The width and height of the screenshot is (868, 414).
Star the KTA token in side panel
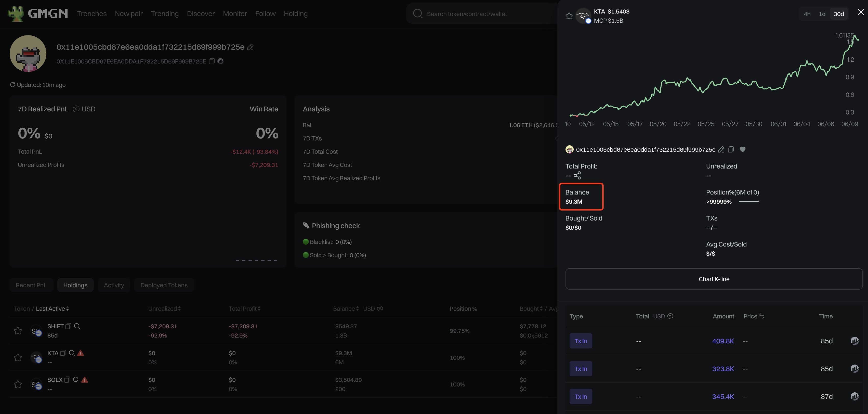tap(569, 16)
